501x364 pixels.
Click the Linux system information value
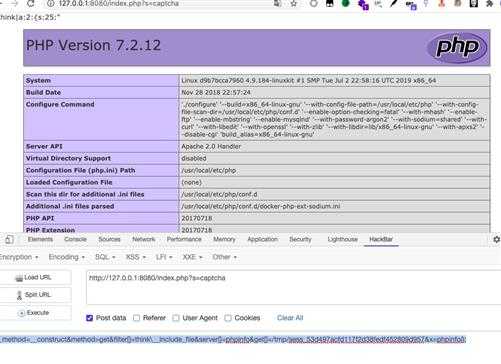point(309,81)
